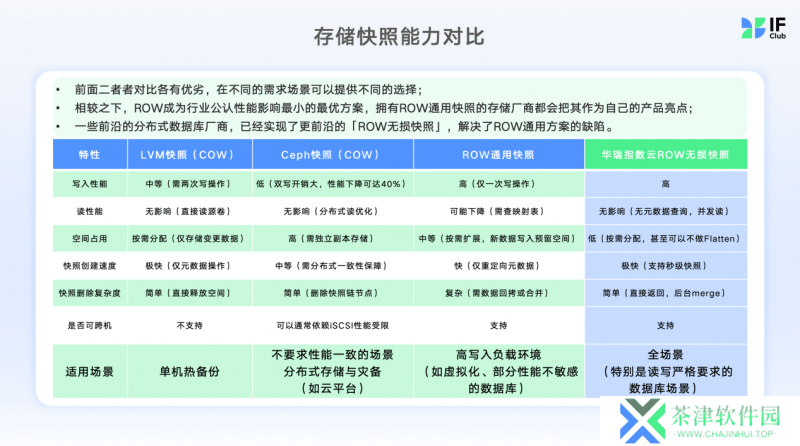
Task: Click cell '无影响（直接读源卷）'
Action: [190, 211]
